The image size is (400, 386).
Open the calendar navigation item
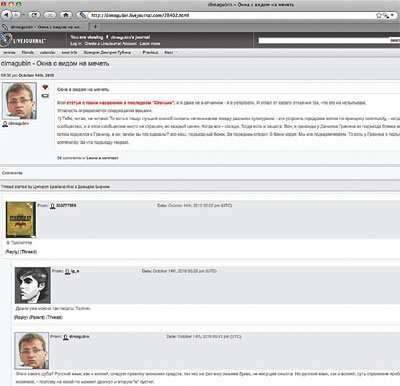click(48, 52)
